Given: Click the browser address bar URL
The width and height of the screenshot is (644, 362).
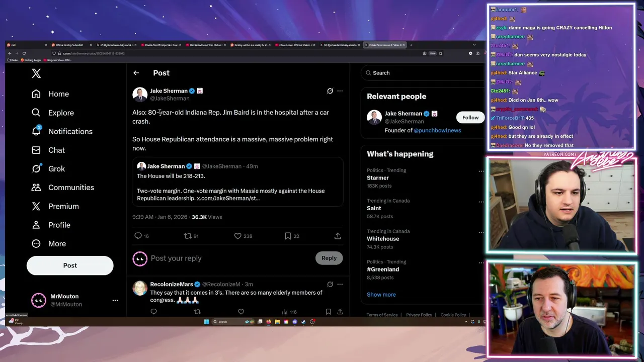Looking at the screenshot, I should click(94, 53).
